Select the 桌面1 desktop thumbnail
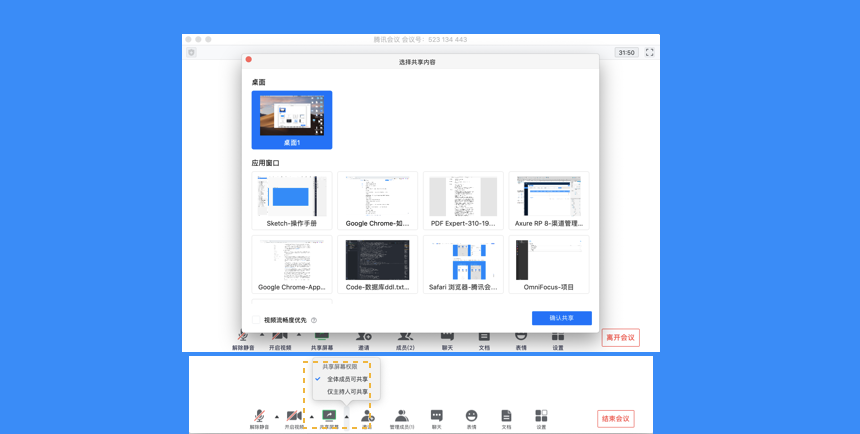The image size is (860, 434). coord(292,120)
